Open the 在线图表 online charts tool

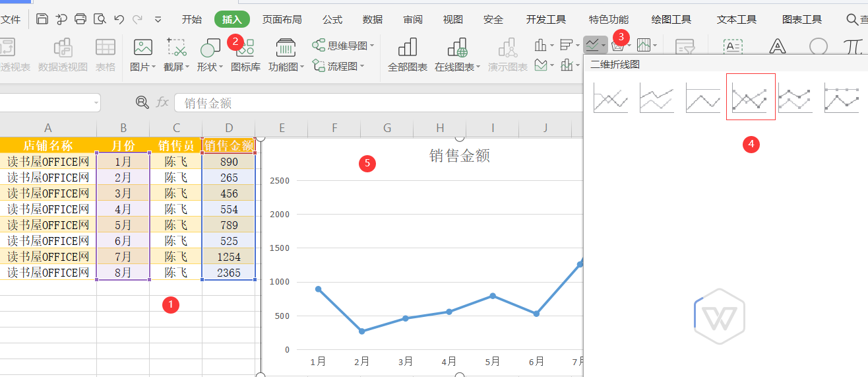point(457,48)
